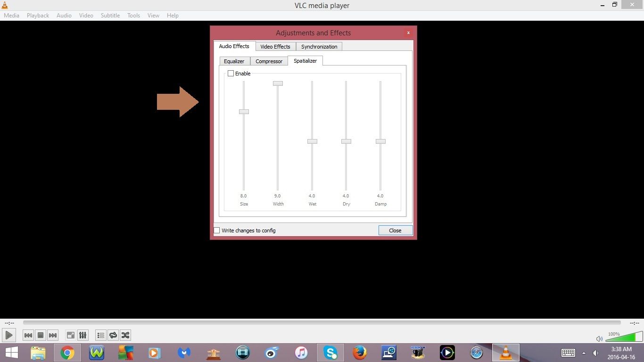
Task: Select the shuffle playback icon
Action: pos(125,335)
